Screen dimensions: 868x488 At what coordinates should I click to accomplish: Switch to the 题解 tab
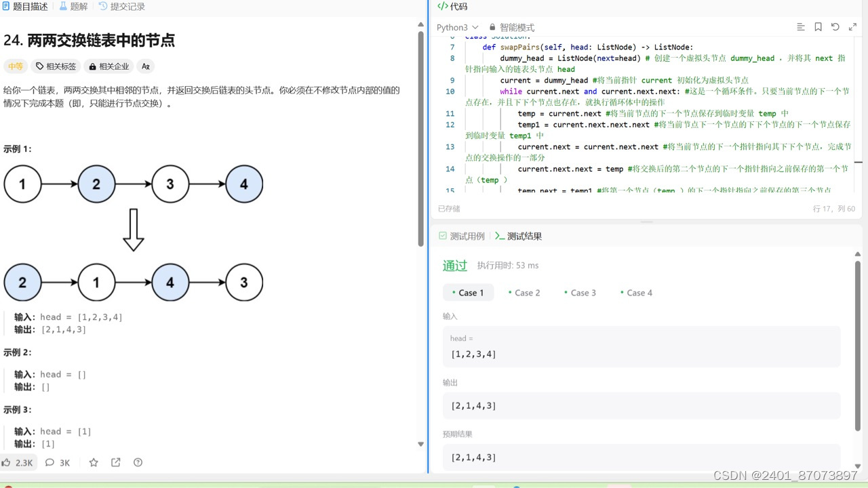click(x=73, y=7)
